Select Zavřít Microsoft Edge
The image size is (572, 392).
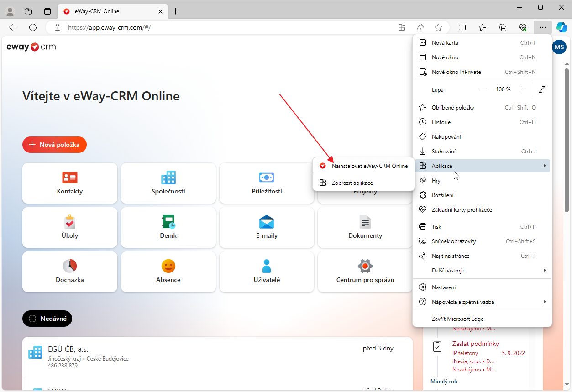(482, 319)
